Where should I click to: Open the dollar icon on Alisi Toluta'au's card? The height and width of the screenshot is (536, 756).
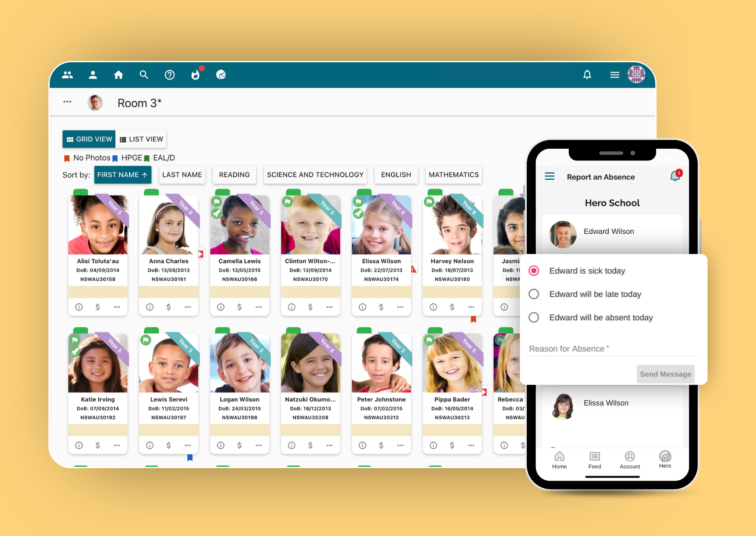tap(98, 307)
